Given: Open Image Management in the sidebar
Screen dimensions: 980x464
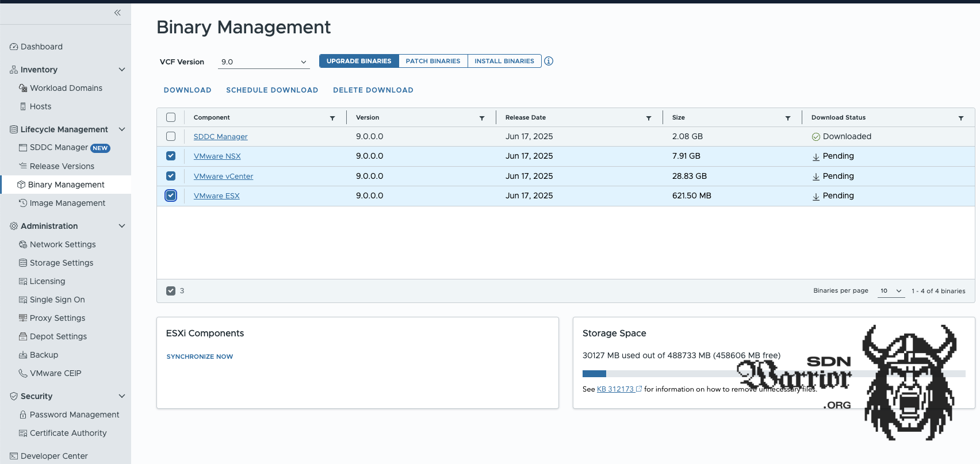Looking at the screenshot, I should [x=67, y=203].
